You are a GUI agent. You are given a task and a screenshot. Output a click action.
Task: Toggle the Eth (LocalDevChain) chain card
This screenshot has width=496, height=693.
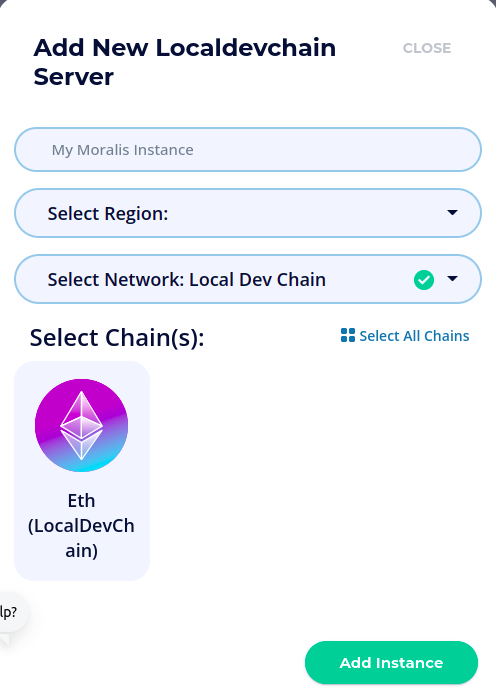[x=82, y=471]
